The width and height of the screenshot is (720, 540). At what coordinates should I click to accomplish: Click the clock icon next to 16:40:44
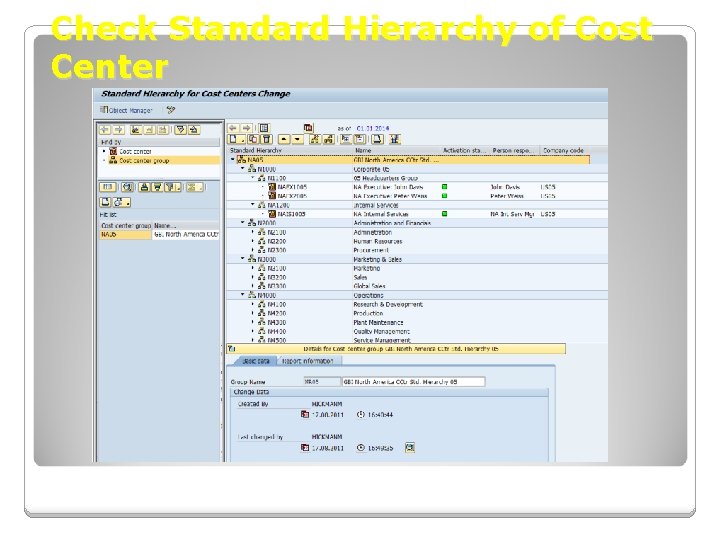tap(361, 414)
